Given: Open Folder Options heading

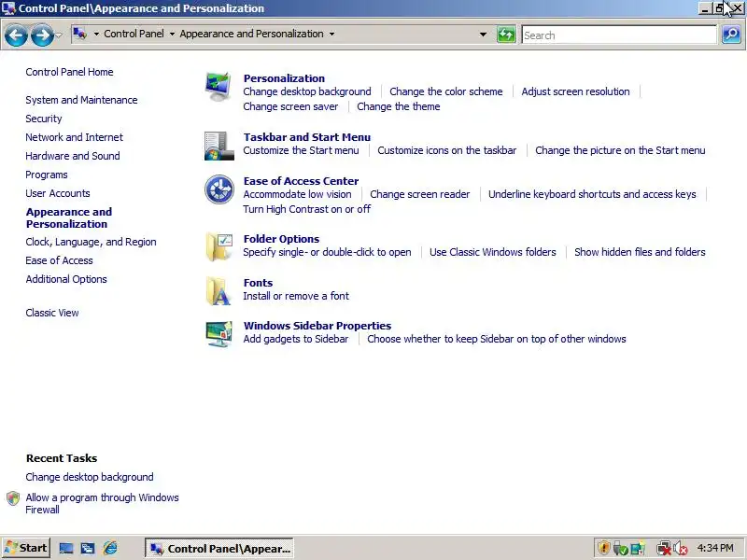Looking at the screenshot, I should (281, 239).
